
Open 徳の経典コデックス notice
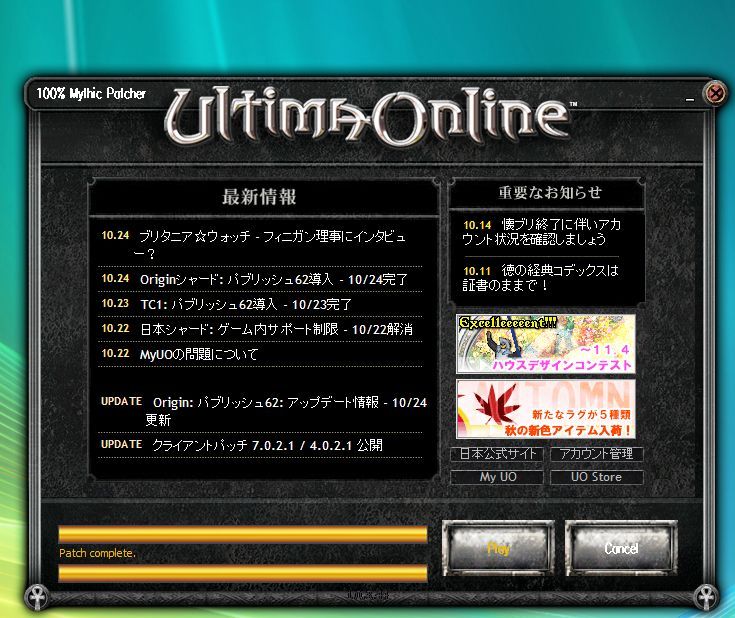pyautogui.click(x=540, y=277)
